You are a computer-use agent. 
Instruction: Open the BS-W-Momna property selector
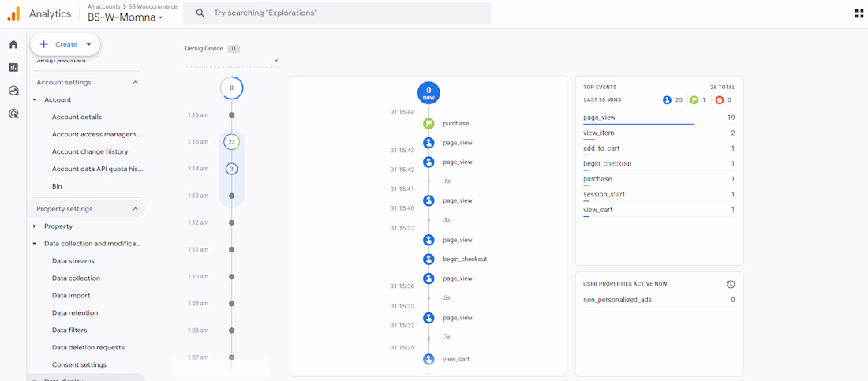click(x=125, y=17)
